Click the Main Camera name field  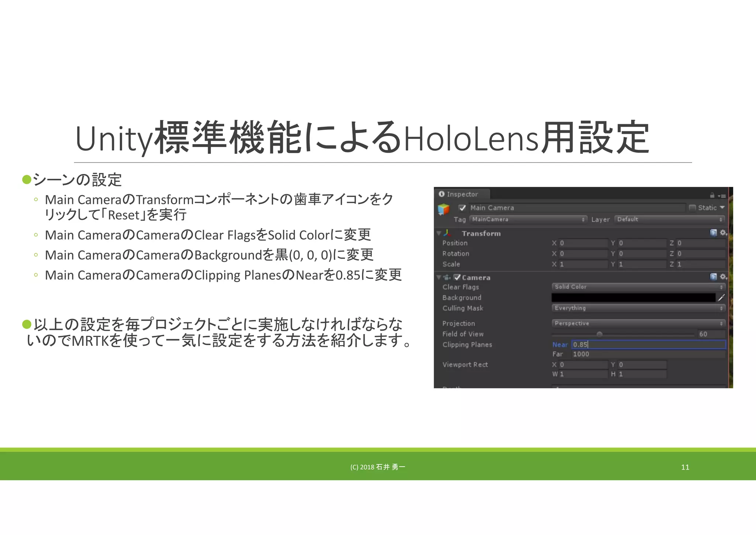577,208
